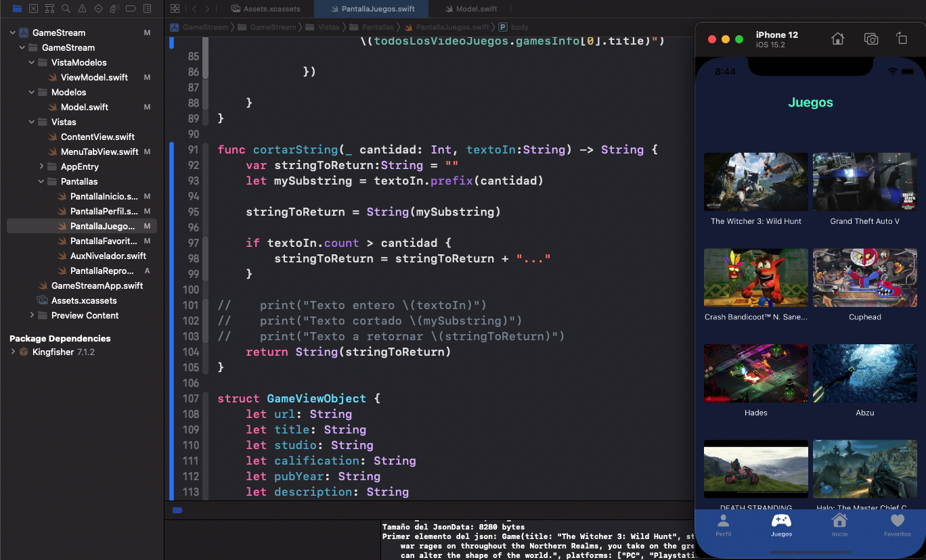Expand the Preview Content folder
The width and height of the screenshot is (926, 560).
tap(32, 315)
